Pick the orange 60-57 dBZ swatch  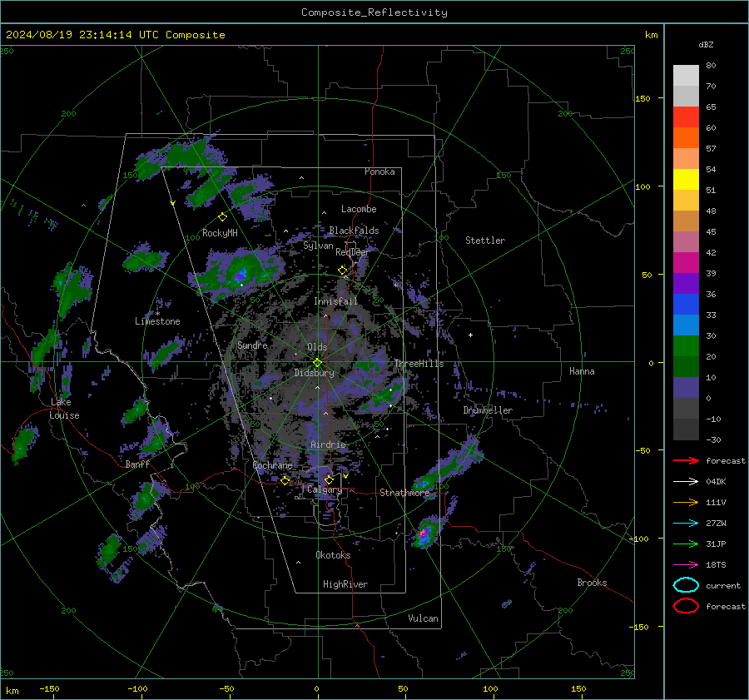686,138
